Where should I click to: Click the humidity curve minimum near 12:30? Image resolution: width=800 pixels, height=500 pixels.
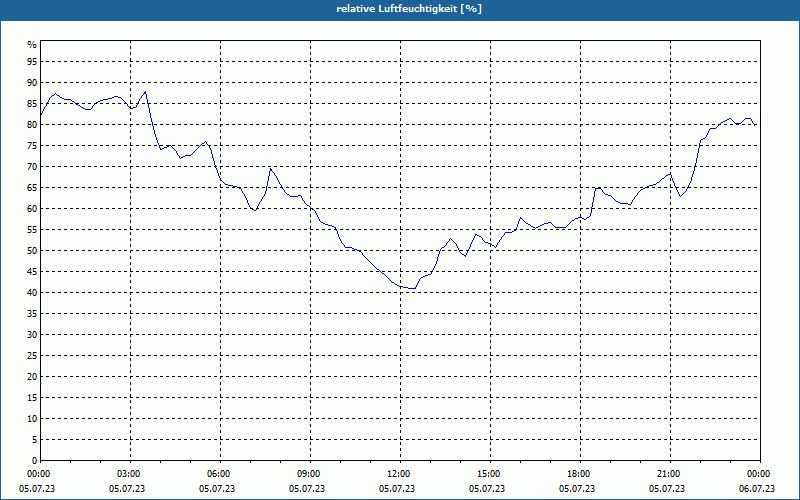[414, 288]
